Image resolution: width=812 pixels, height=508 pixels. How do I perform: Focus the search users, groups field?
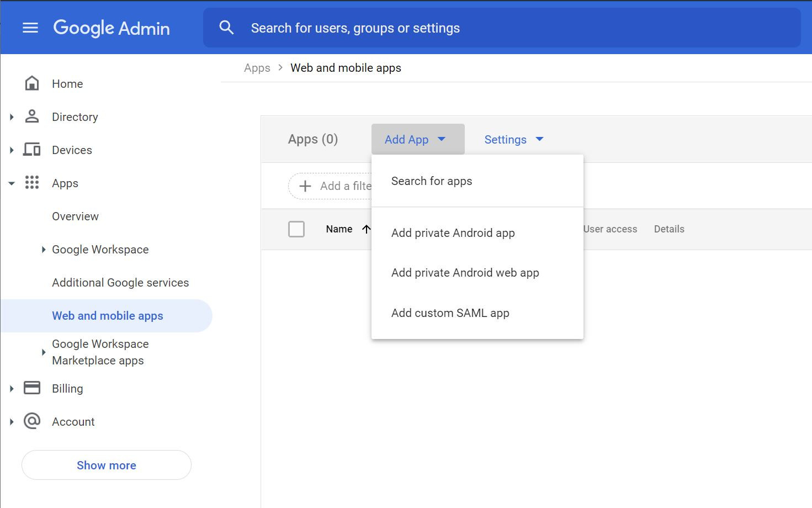click(x=497, y=28)
